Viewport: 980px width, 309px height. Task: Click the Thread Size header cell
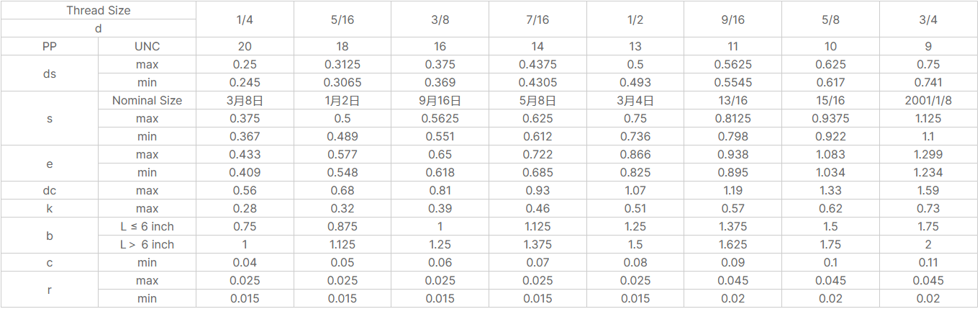(99, 10)
